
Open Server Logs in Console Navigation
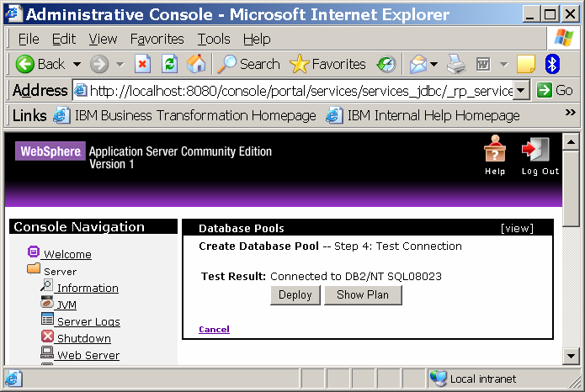[88, 321]
